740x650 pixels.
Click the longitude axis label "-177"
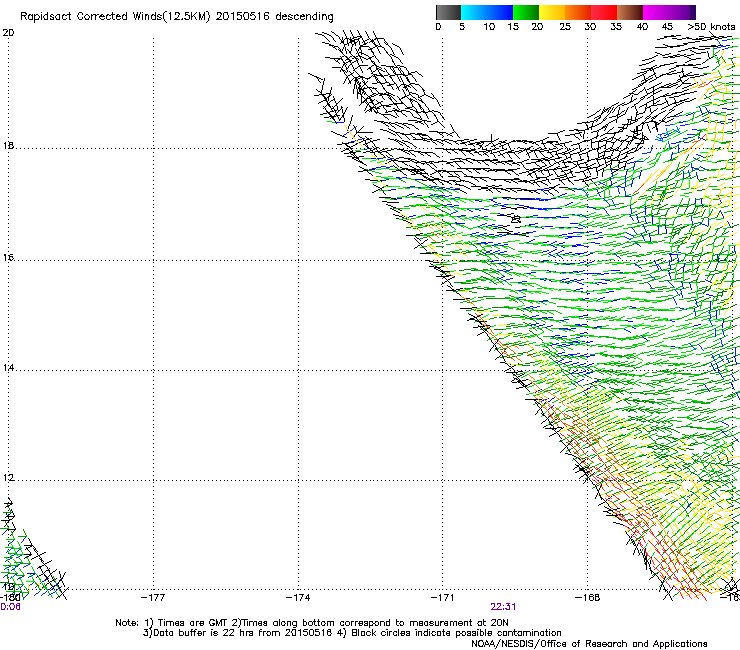(x=153, y=598)
